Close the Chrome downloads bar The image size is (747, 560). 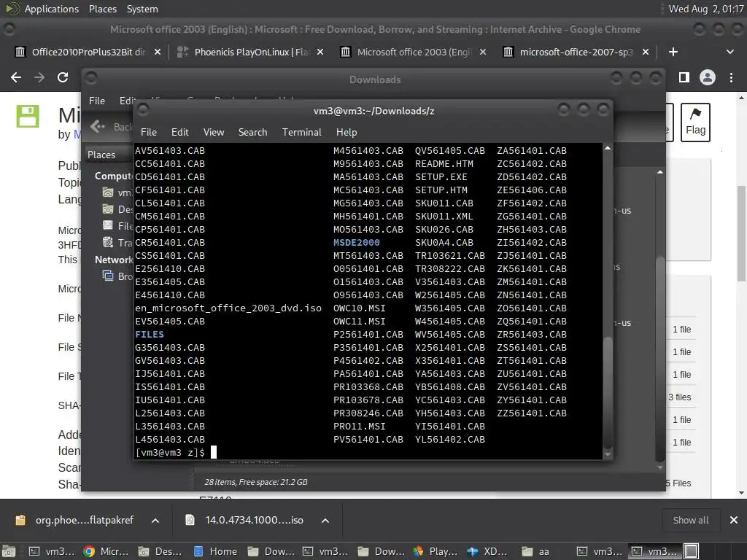[734, 520]
